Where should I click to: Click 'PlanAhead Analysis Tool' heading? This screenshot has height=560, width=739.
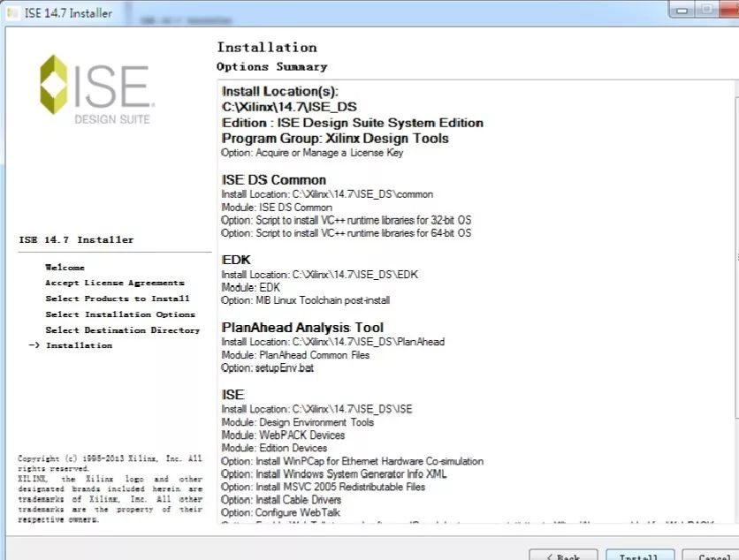point(302,328)
